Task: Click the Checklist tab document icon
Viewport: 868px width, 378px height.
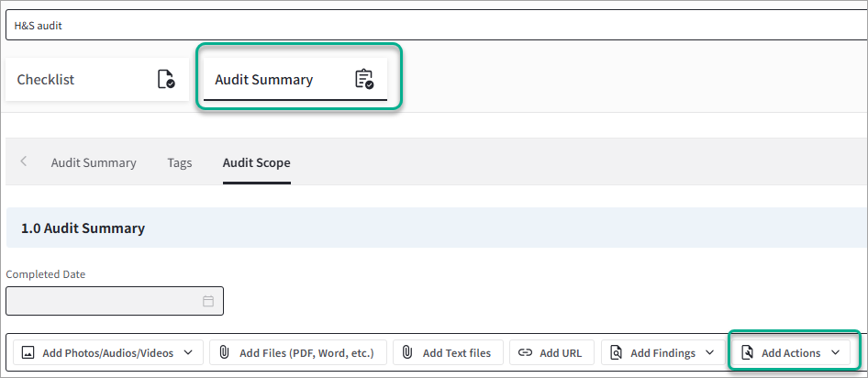Action: point(166,79)
